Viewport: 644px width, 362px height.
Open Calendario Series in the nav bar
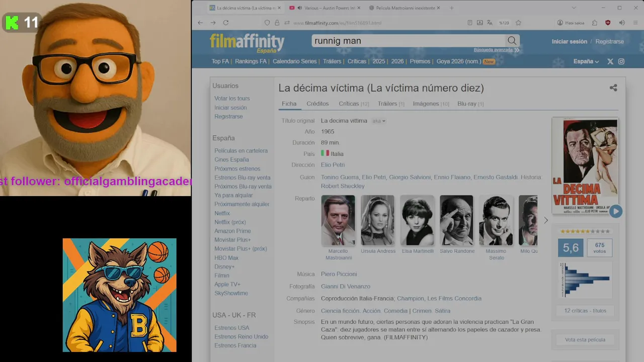[295, 61]
